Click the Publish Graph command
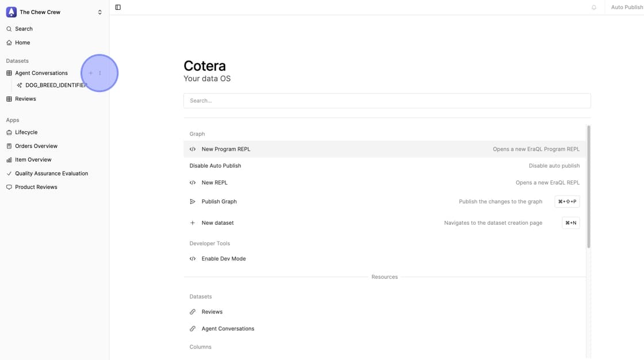The height and width of the screenshot is (360, 644). point(218,202)
